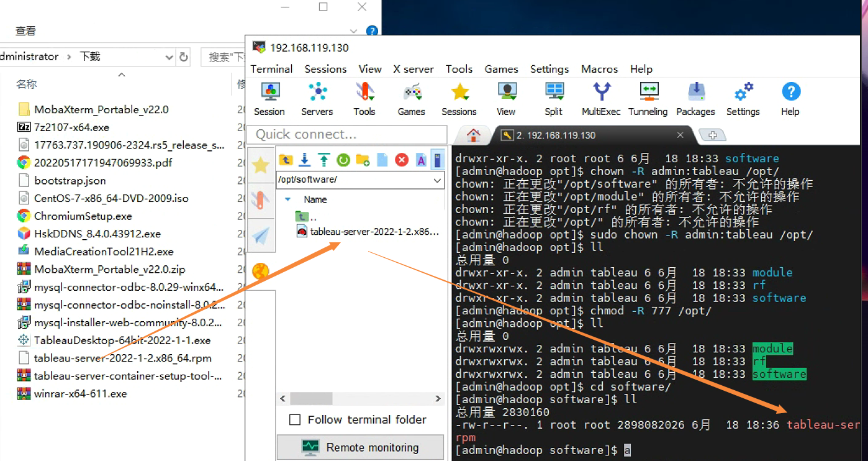868x461 pixels.
Task: Open the Help menu in menu bar
Action: point(641,69)
